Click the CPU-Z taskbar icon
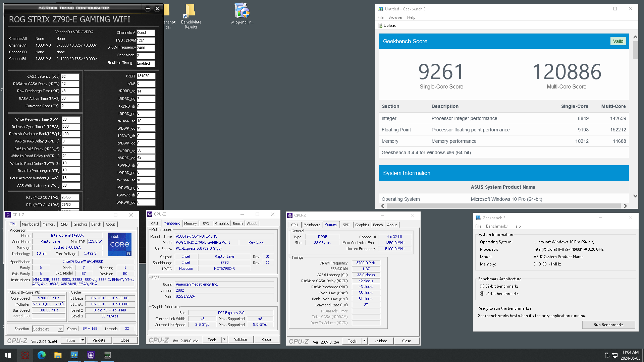The height and width of the screenshot is (362, 644). pyautogui.click(x=91, y=355)
